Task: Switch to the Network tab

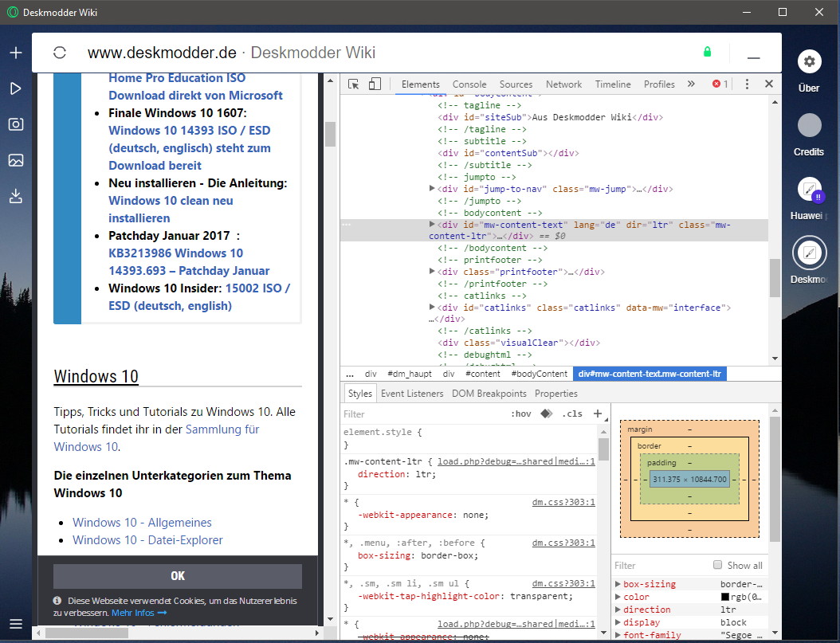Action: [563, 84]
